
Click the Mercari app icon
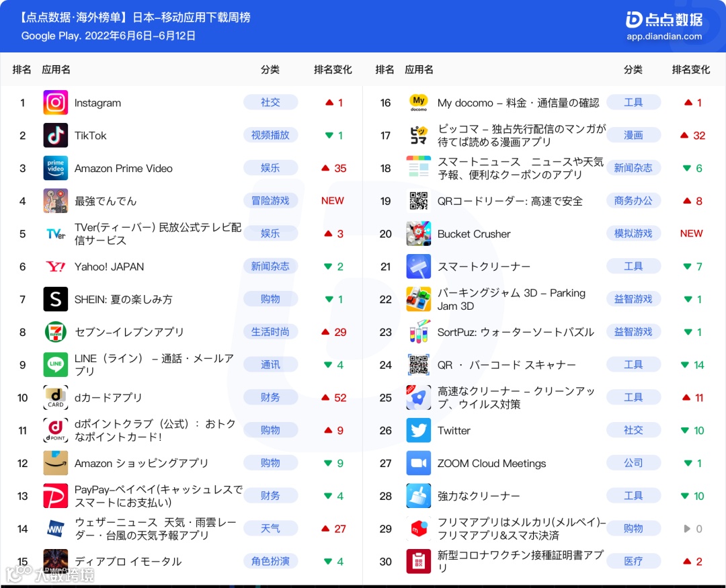pyautogui.click(x=419, y=529)
